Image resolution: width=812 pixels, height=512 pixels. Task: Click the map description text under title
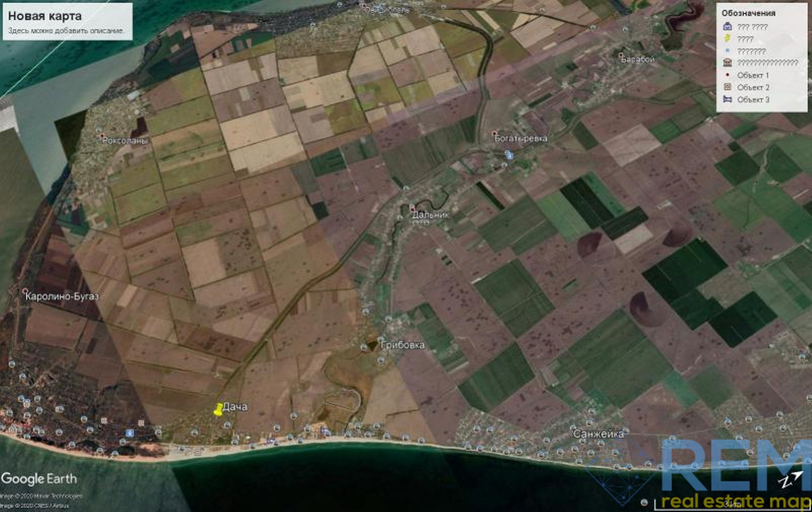(66, 30)
